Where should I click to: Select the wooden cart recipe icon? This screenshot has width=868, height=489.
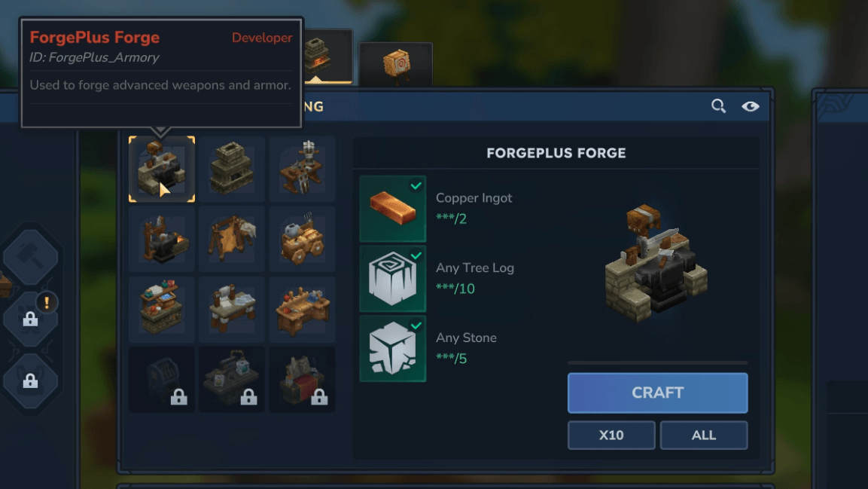[302, 240]
